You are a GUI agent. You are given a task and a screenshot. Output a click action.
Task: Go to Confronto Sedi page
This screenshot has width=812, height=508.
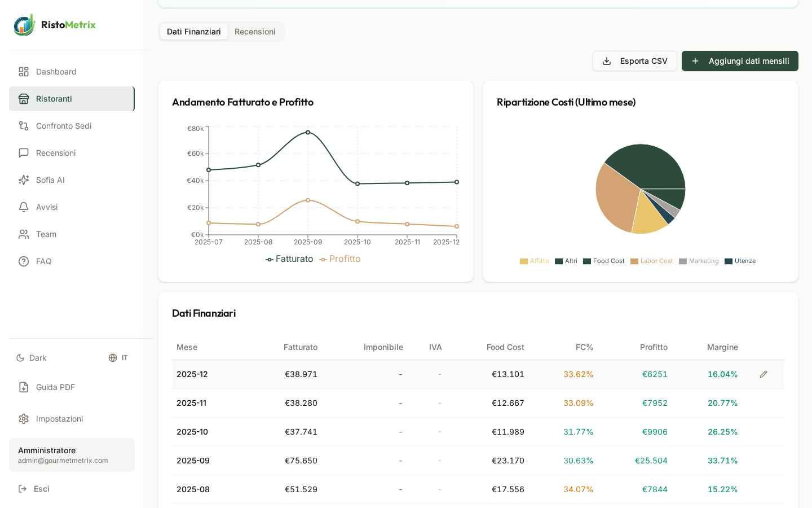point(72,126)
